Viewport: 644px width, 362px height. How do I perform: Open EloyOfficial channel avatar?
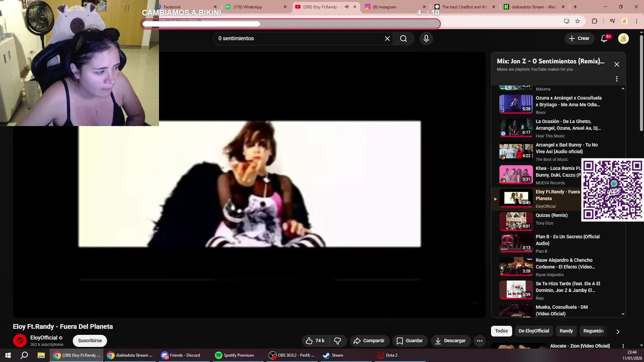click(x=20, y=340)
